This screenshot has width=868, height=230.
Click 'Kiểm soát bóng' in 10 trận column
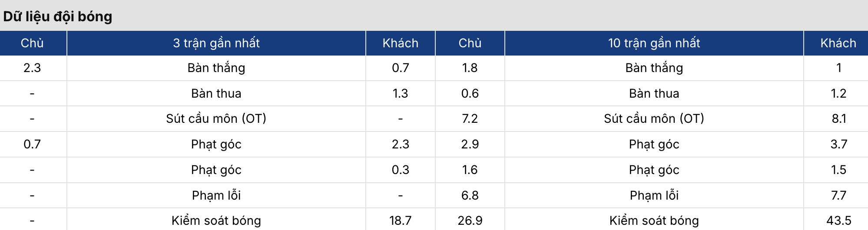coord(654,220)
